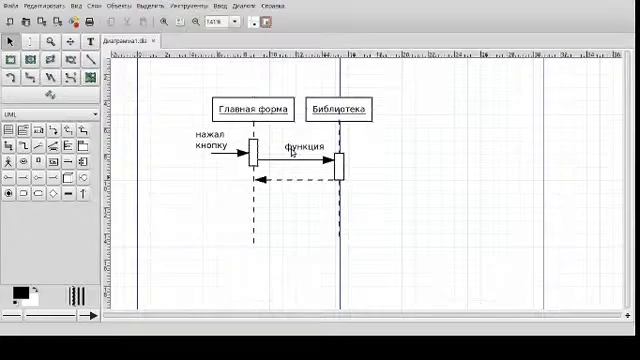
Task: Open the UML sheet selector dropdown
Action: [x=51, y=114]
